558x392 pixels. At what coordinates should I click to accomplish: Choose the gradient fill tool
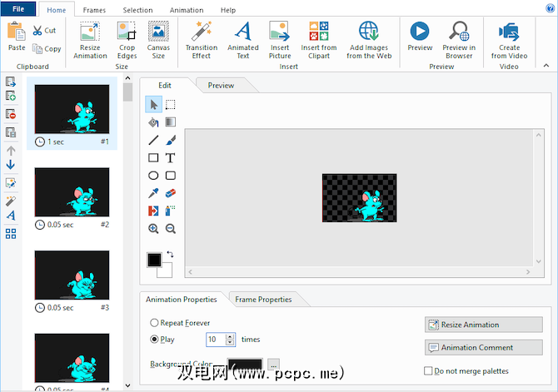coord(171,122)
